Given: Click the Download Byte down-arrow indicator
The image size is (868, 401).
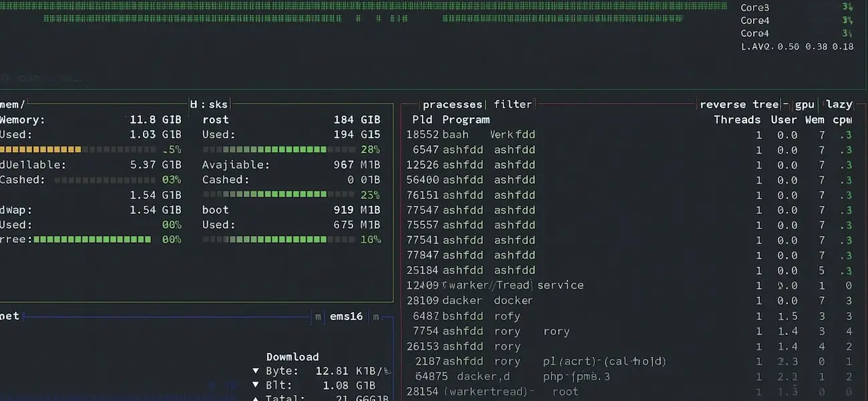Looking at the screenshot, I should [256, 371].
